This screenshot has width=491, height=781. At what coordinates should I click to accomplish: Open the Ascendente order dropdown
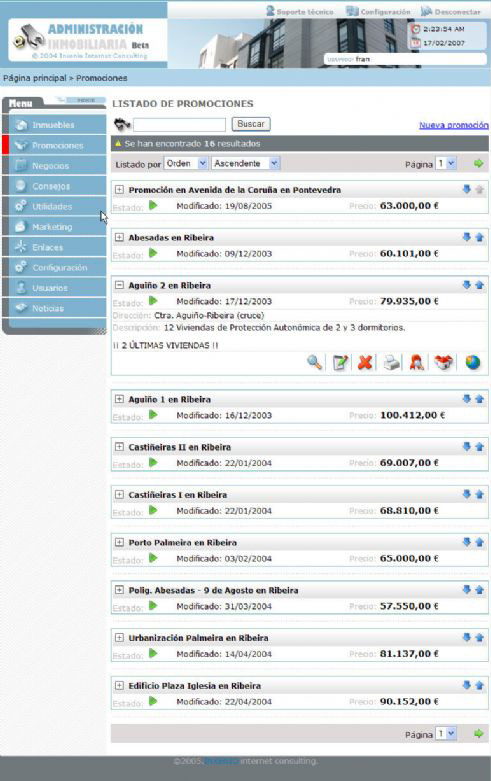coord(246,163)
